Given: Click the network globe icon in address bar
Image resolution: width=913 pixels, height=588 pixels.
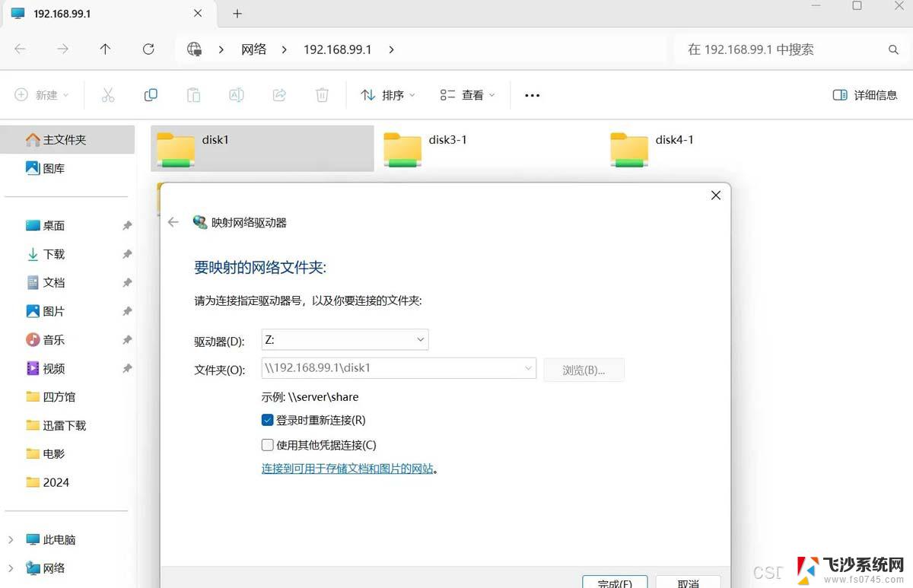Looking at the screenshot, I should [x=195, y=49].
